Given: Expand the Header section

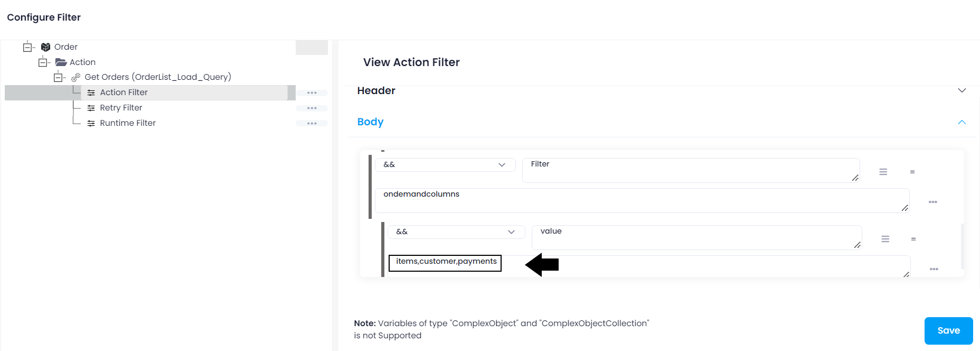Looking at the screenshot, I should click(x=962, y=90).
